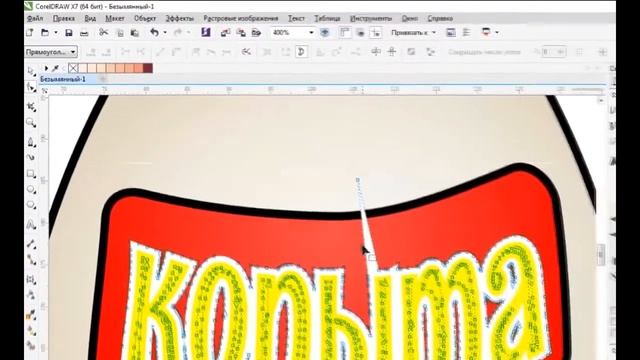Open the Макет menu

(115, 18)
